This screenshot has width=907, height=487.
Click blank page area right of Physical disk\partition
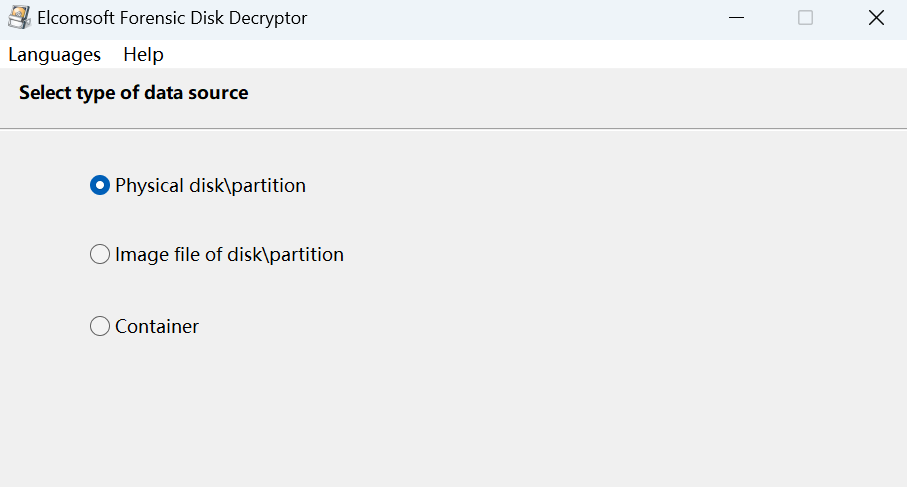click(x=600, y=185)
